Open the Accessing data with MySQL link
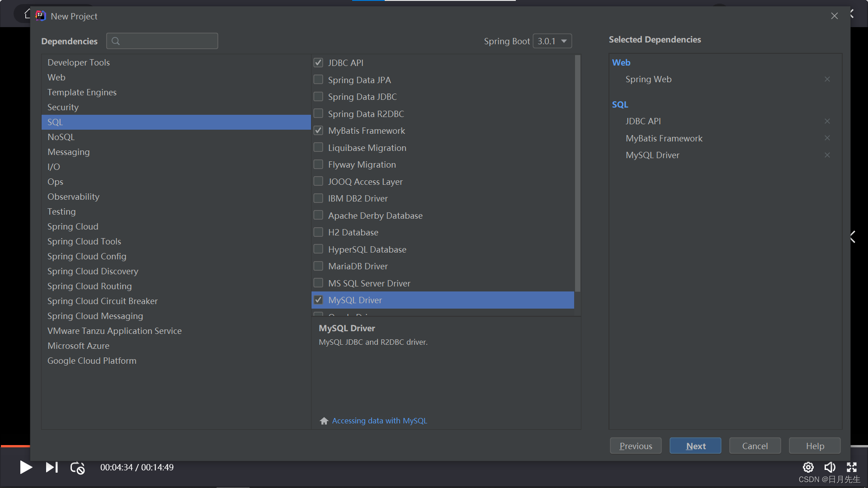The width and height of the screenshot is (868, 488). (379, 421)
